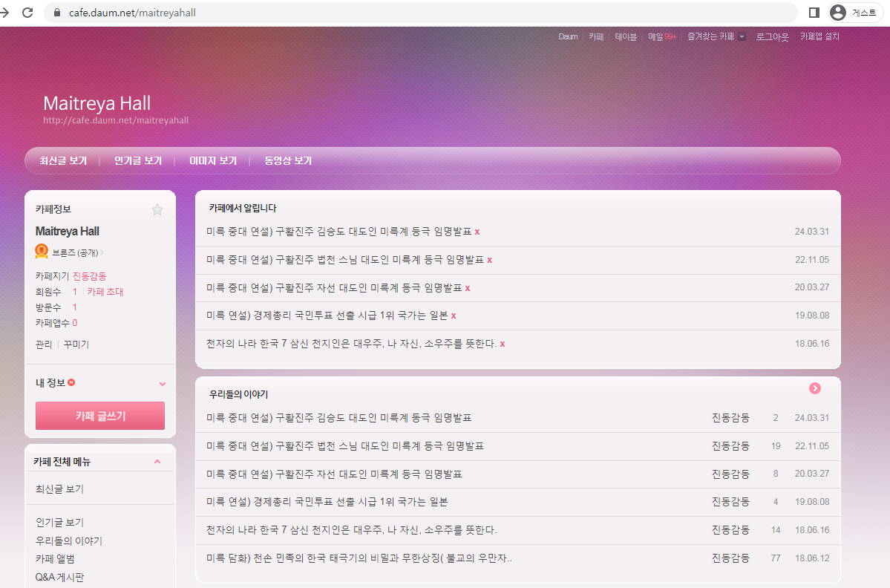890x588 pixels.
Task: Click the browser address bar URL
Action: (x=132, y=13)
